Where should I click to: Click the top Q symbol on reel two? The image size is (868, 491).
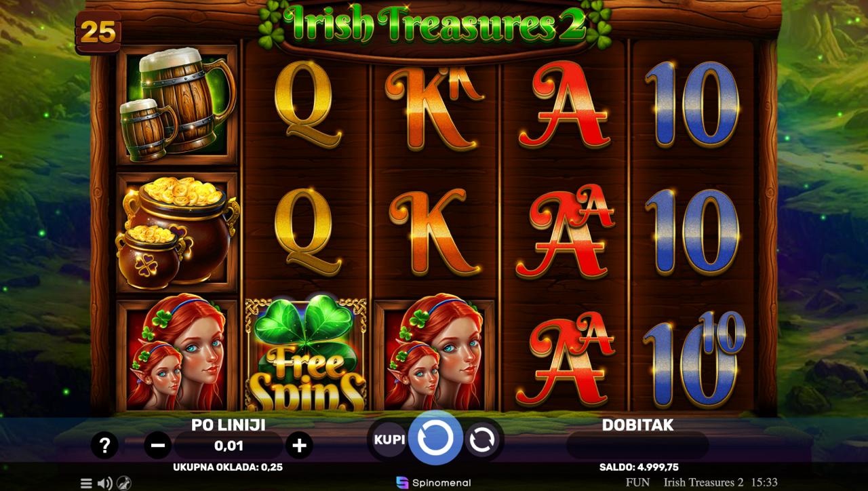[305, 107]
